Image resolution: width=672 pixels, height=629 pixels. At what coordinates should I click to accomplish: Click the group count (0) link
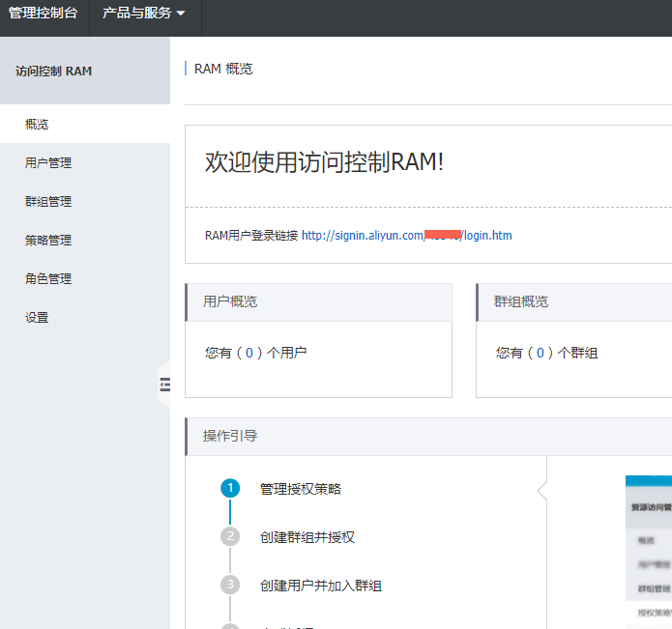pos(540,353)
